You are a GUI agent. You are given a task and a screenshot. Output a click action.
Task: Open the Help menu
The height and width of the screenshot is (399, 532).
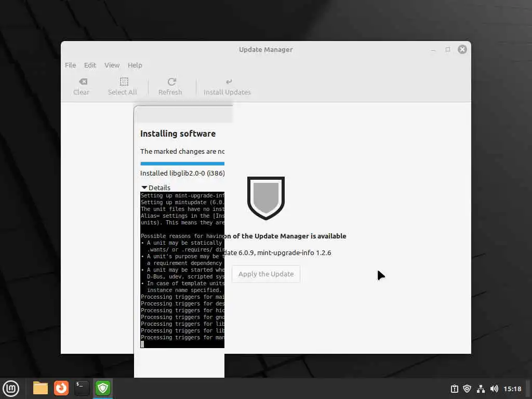135,65
